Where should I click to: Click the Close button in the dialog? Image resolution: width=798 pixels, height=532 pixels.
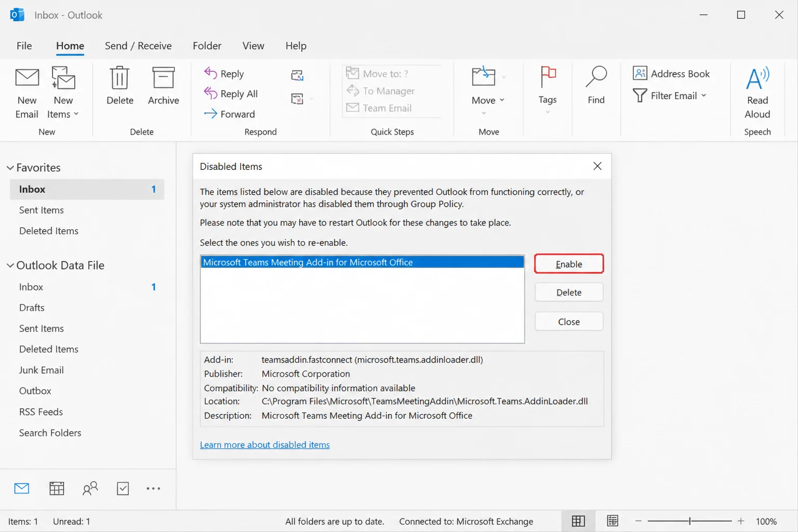pos(569,322)
